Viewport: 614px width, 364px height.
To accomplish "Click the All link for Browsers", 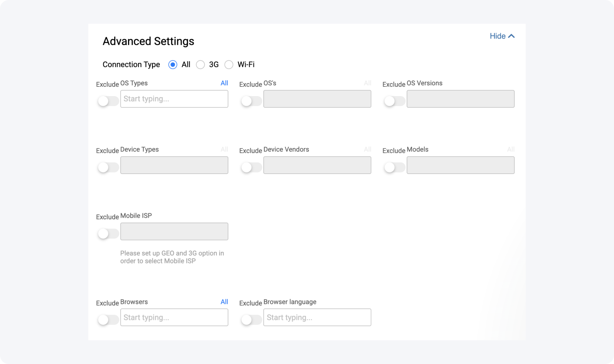I will pos(224,302).
